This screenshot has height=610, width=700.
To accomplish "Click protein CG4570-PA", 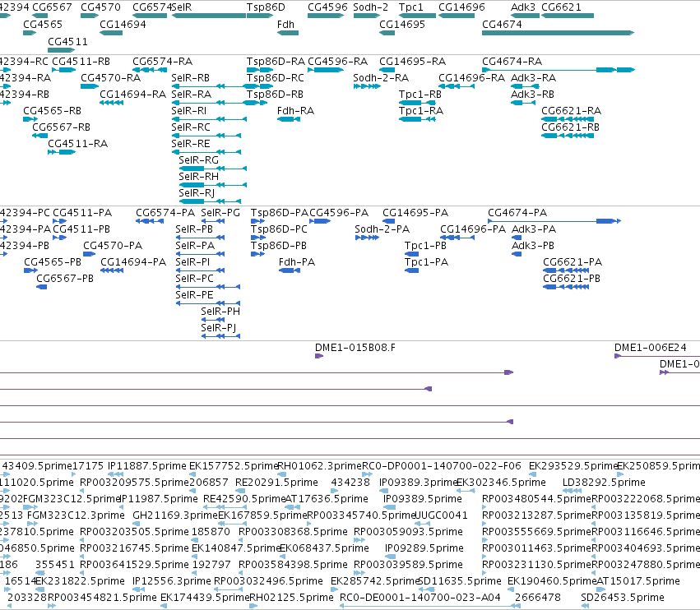I will coord(90,254).
